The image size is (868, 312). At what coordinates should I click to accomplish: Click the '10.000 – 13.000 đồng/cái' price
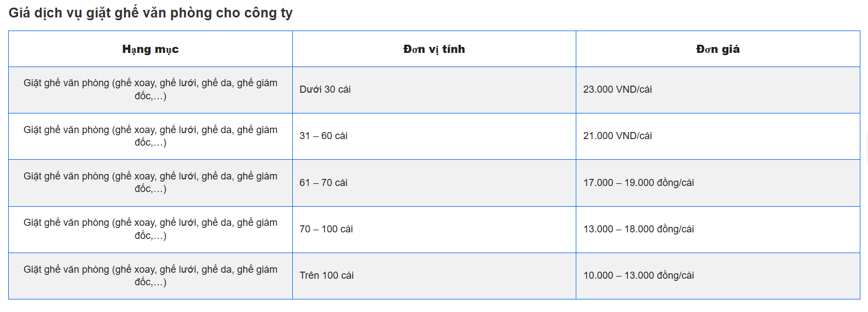pyautogui.click(x=638, y=275)
